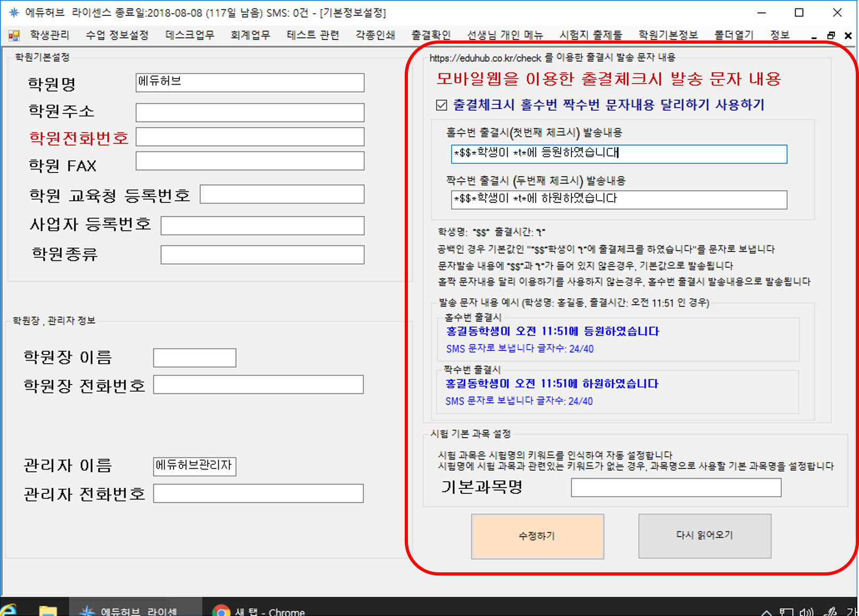
Task: Open the 각종인쇄 menu
Action: coord(375,35)
